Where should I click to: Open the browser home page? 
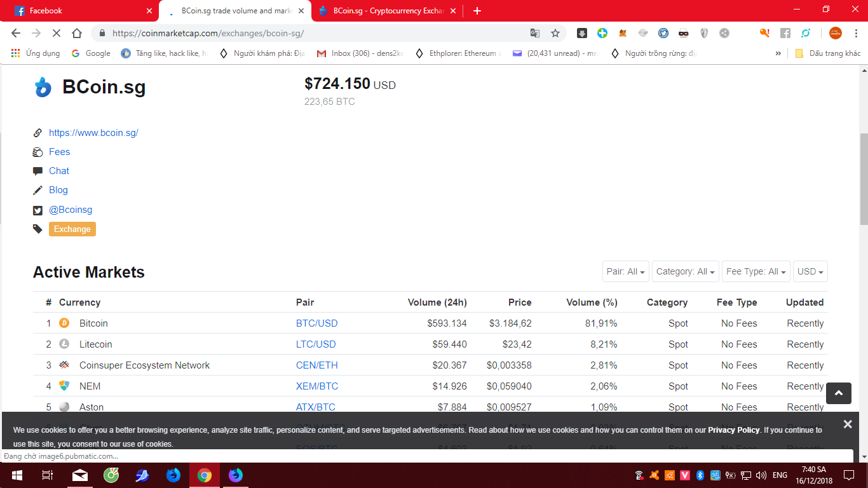pos(77,33)
